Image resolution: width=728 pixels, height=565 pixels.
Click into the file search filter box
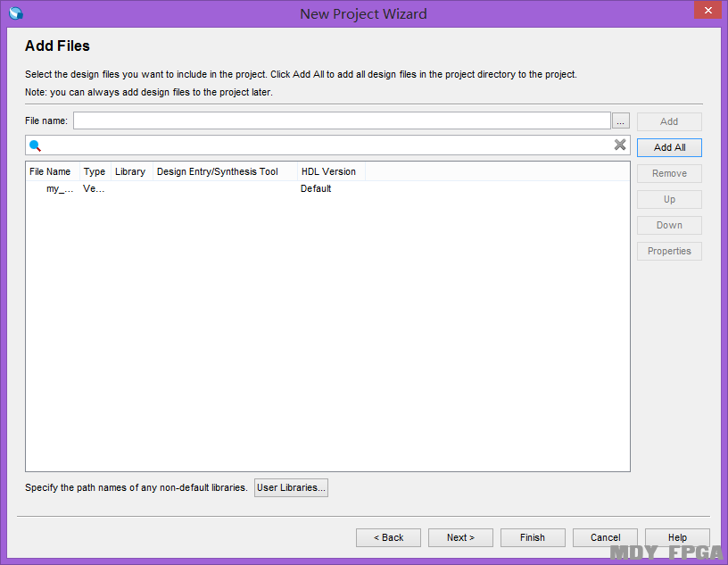(327, 145)
